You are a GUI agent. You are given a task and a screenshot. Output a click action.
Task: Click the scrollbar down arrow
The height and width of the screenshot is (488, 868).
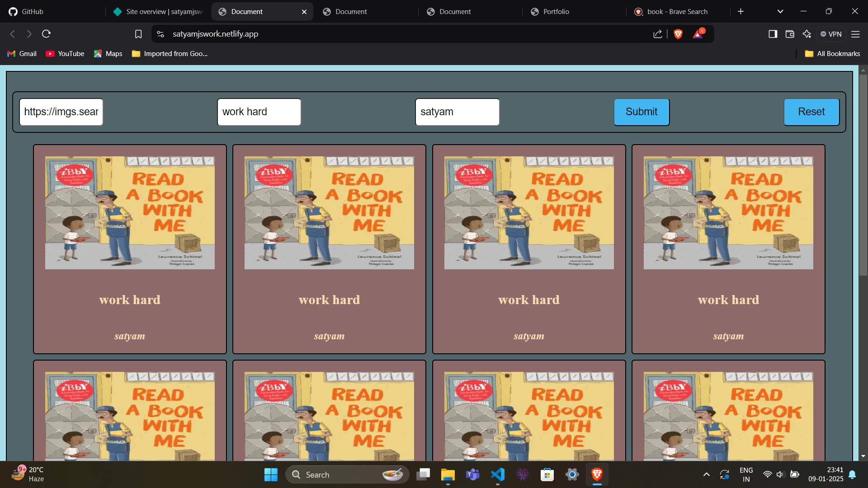point(863,456)
